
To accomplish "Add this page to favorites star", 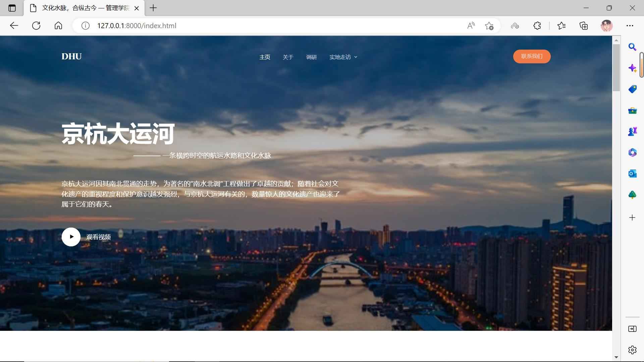I will [489, 26].
